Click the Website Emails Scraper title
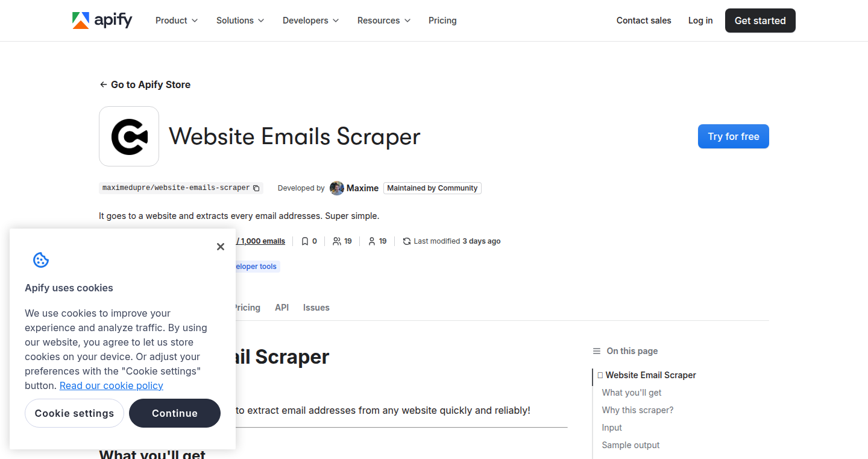868x459 pixels. (x=295, y=136)
